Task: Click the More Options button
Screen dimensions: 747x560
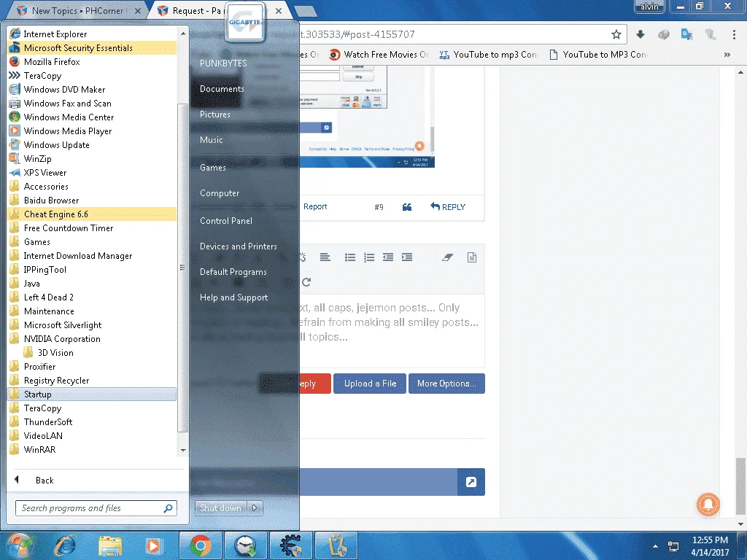Action: tap(446, 384)
